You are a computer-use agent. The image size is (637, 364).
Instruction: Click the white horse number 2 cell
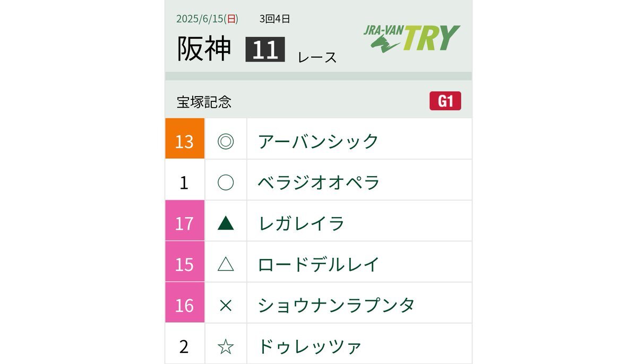[x=185, y=344]
